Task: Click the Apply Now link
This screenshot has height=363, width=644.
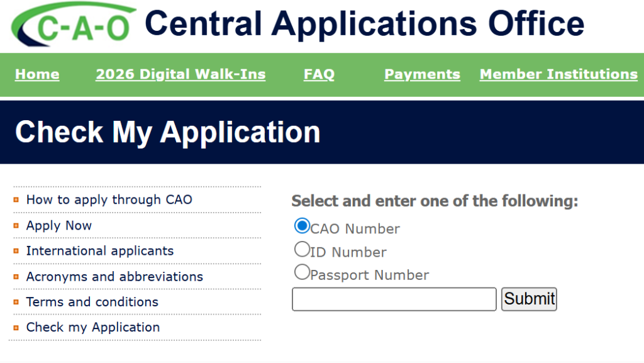Action: tap(58, 225)
